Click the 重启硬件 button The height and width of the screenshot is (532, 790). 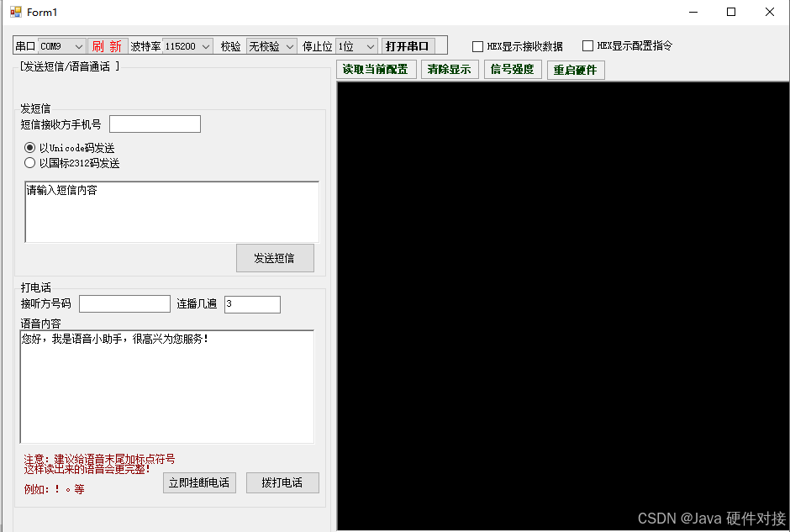tap(576, 70)
